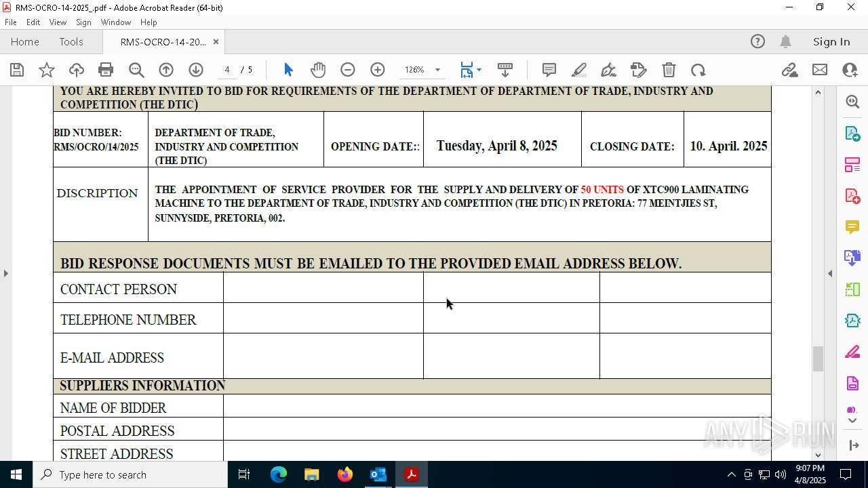Viewport: 868px width, 488px height.
Task: Open the Window menu
Action: coord(116,22)
